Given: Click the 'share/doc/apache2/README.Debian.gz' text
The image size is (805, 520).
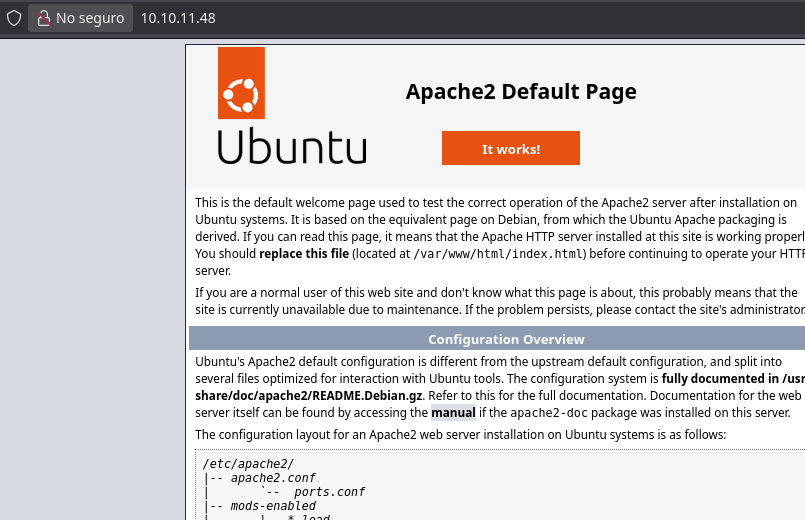Looking at the screenshot, I should coord(309,396).
